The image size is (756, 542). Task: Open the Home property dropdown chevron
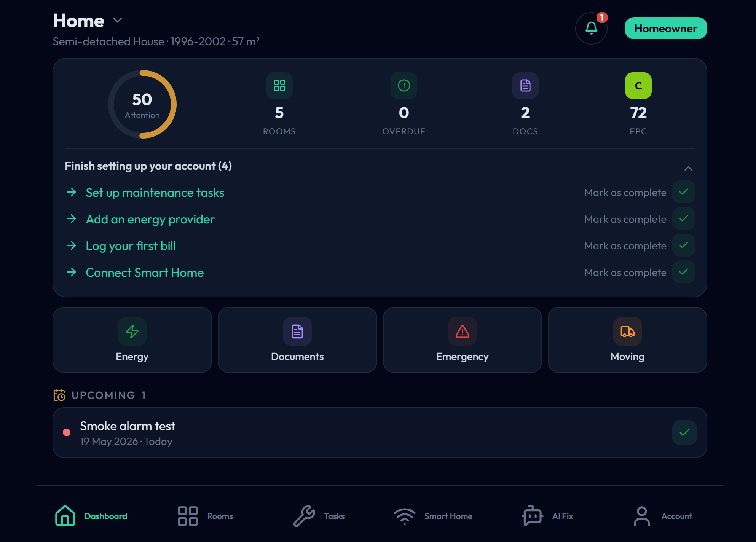click(x=118, y=20)
